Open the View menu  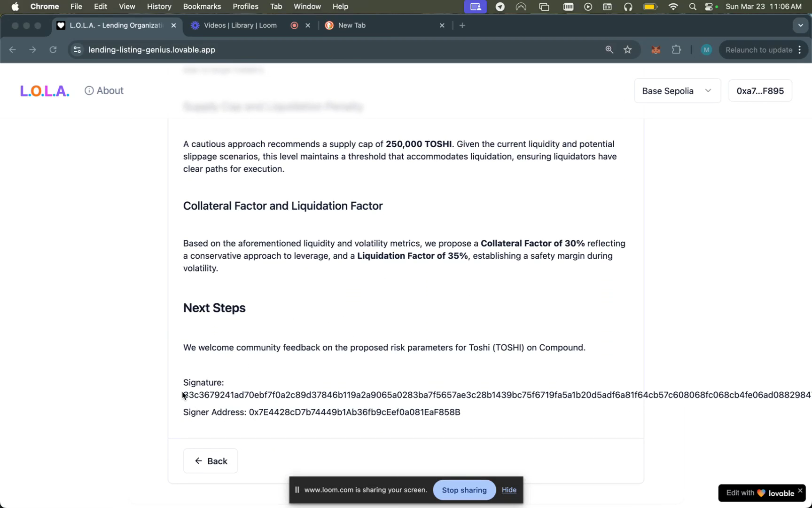pyautogui.click(x=127, y=7)
